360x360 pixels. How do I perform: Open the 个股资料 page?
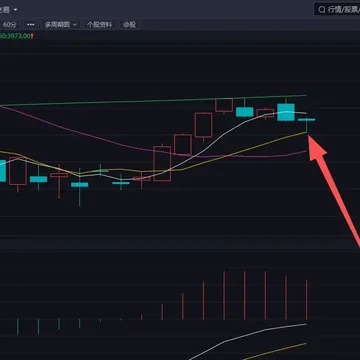(x=99, y=24)
